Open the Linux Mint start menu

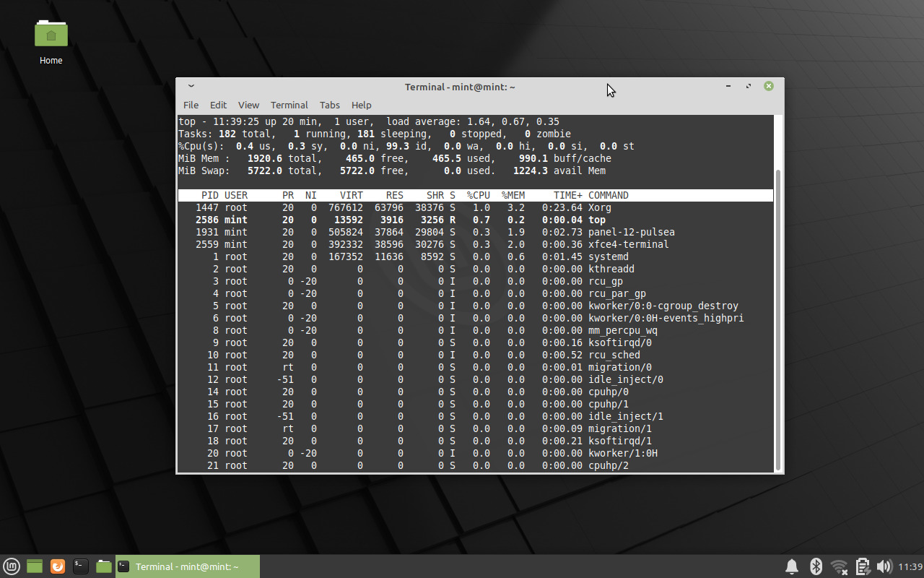[12, 566]
